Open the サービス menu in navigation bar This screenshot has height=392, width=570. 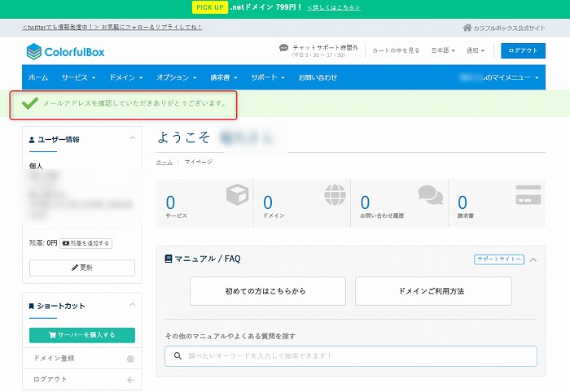pos(78,77)
